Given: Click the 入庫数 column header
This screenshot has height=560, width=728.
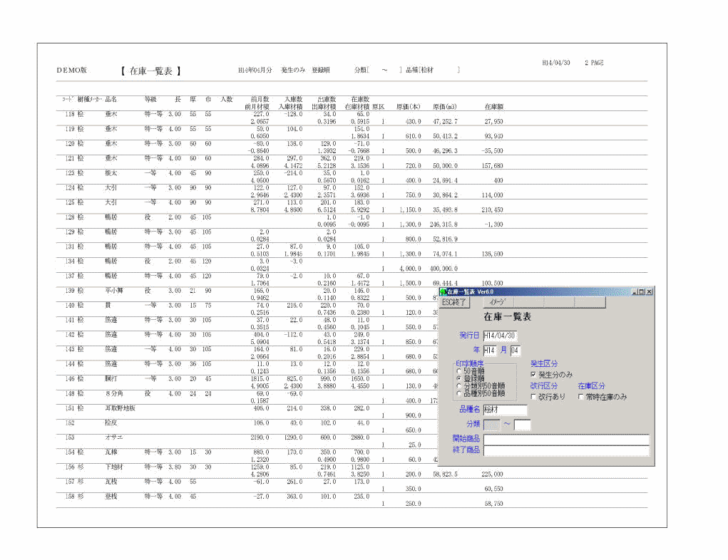Looking at the screenshot, I should point(294,99).
